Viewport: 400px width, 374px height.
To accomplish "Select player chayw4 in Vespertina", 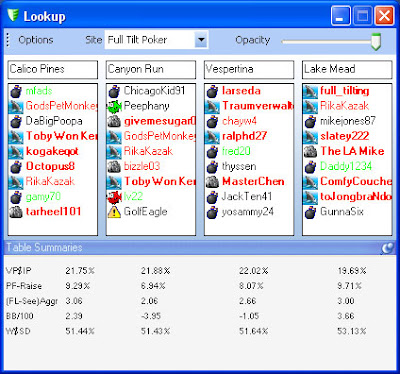I will [239, 121].
